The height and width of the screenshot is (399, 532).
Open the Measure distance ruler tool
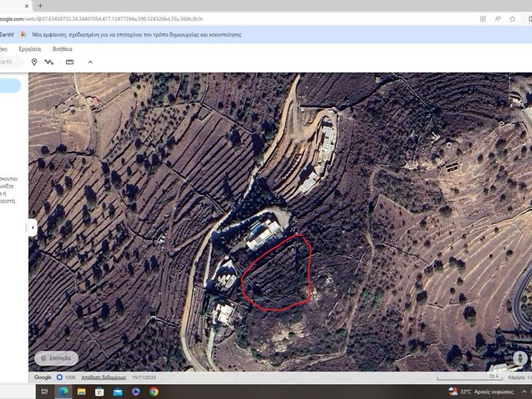[x=70, y=62]
